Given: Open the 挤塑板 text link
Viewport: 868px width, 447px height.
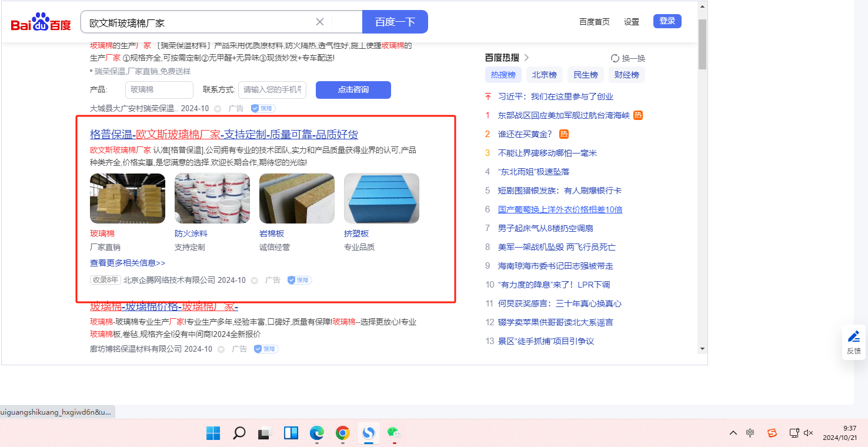Looking at the screenshot, I should tap(356, 233).
